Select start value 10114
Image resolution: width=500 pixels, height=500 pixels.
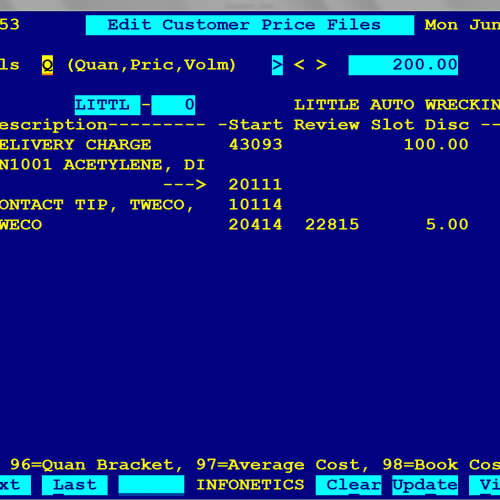[255, 205]
